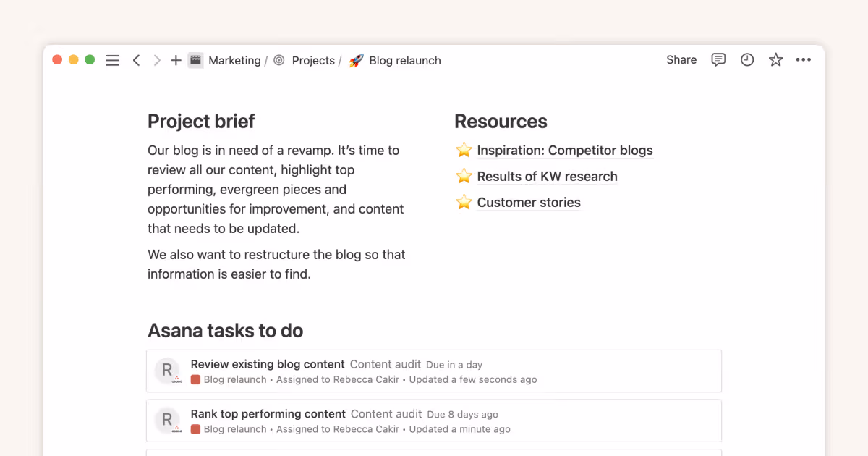
Task: Click the star emoji beside Customer stories
Action: (463, 203)
